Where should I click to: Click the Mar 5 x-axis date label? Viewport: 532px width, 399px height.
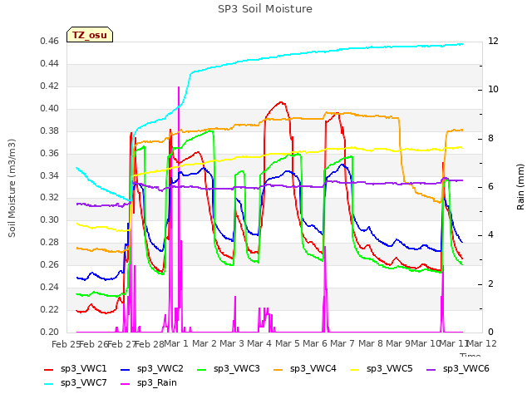point(288,343)
